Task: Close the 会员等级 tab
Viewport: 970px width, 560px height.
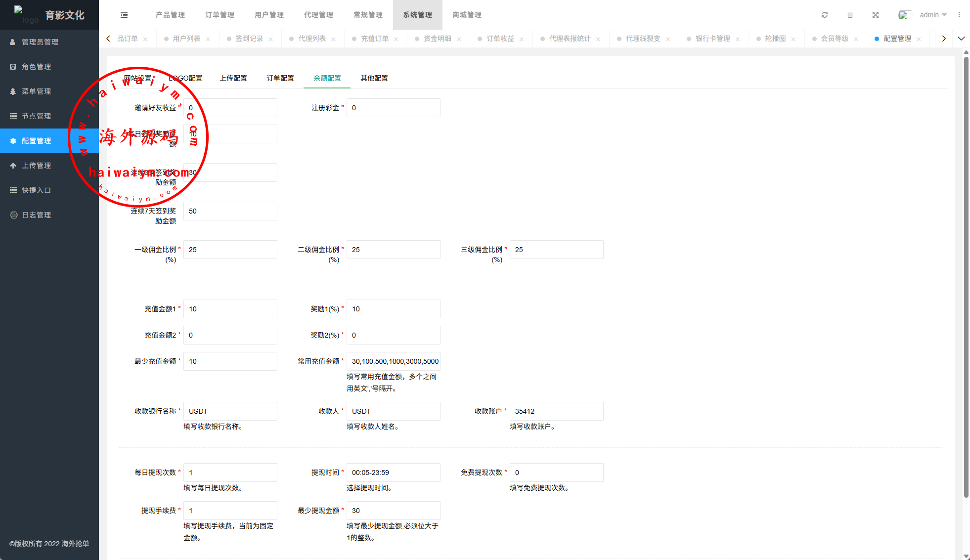Action: coord(856,39)
